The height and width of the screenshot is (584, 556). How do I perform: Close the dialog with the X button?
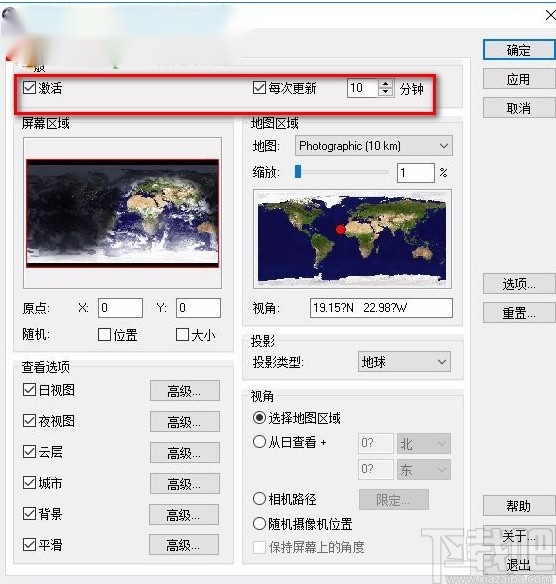point(550,15)
